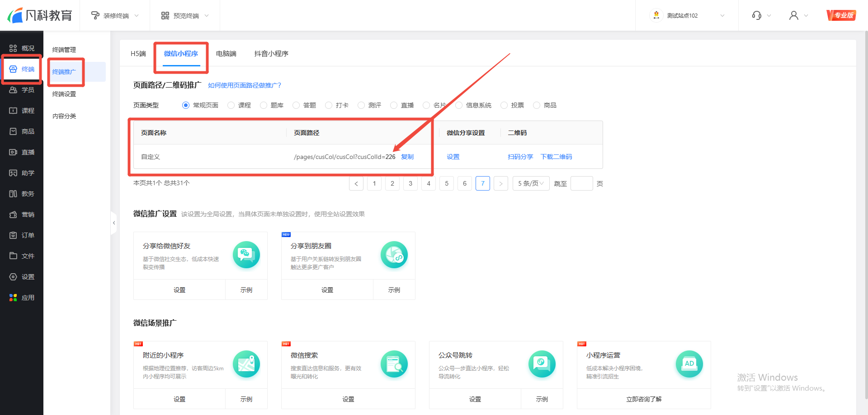The width and height of the screenshot is (868, 415).
Task: Click the 营销 marketing sidebar icon
Action: [13, 214]
